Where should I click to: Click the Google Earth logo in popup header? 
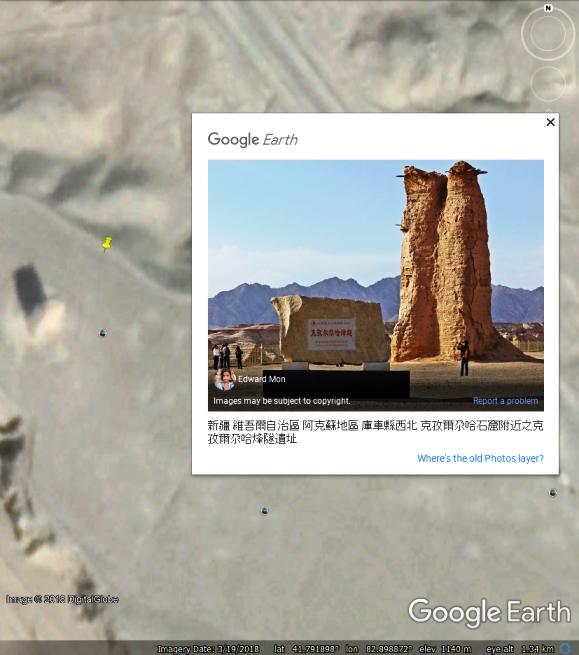253,140
